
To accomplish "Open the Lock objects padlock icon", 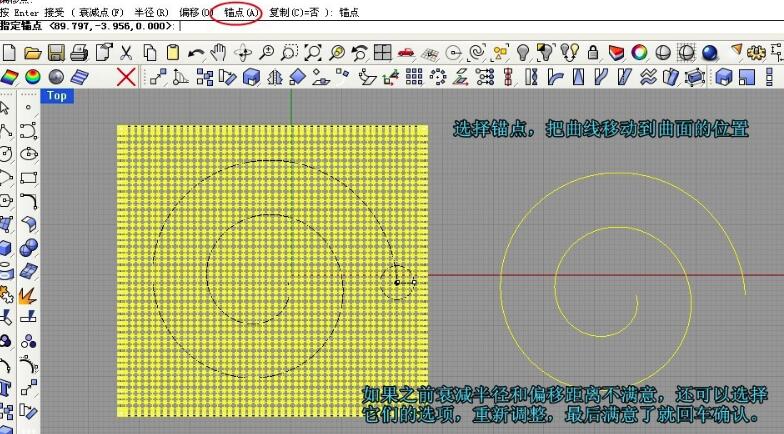I will pyautogui.click(x=593, y=52).
